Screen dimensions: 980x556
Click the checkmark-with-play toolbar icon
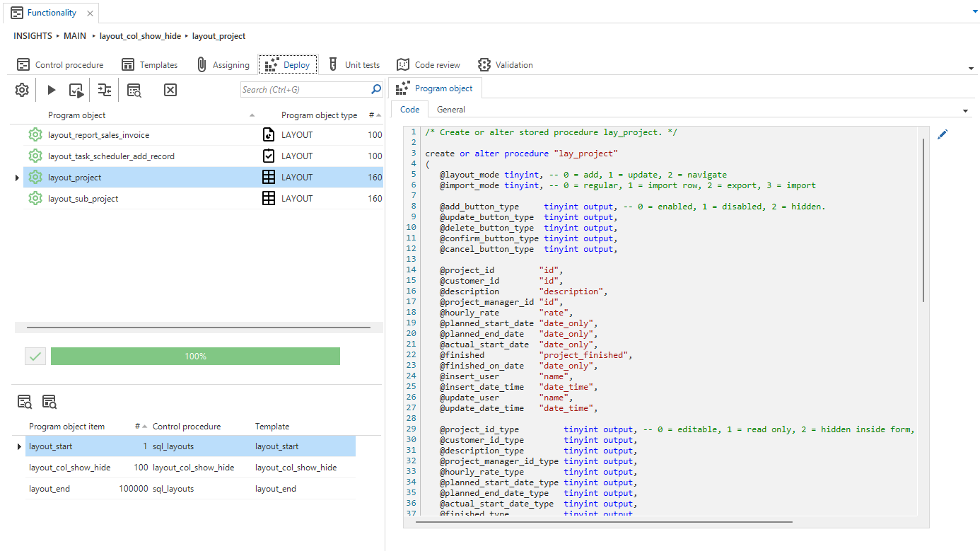[x=76, y=90]
